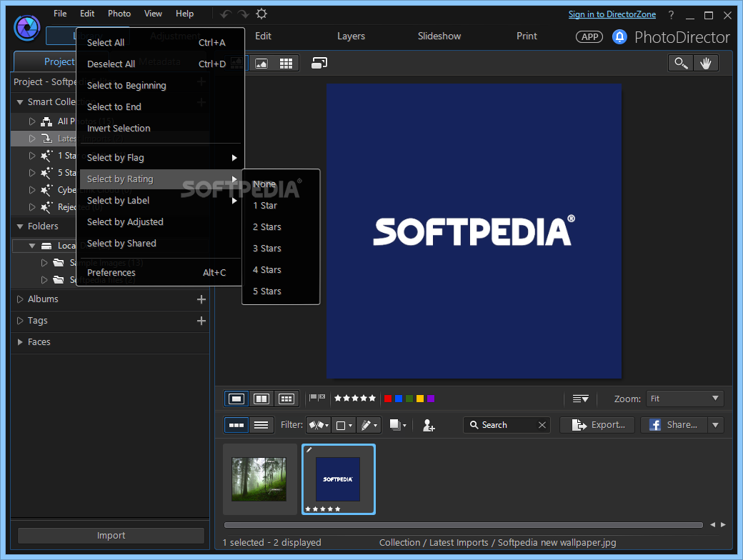This screenshot has height=560, width=743.
Task: Choose Invert Selection in the menu
Action: 160,129
